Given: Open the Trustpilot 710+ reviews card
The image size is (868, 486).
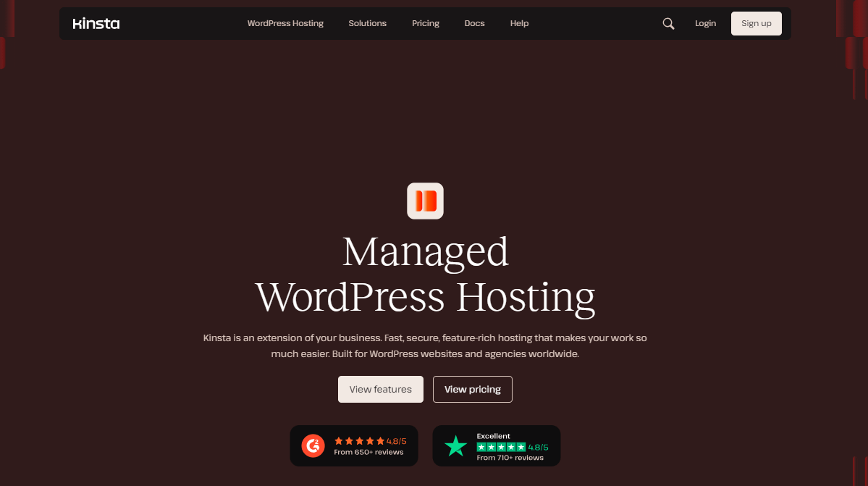Looking at the screenshot, I should [497, 445].
